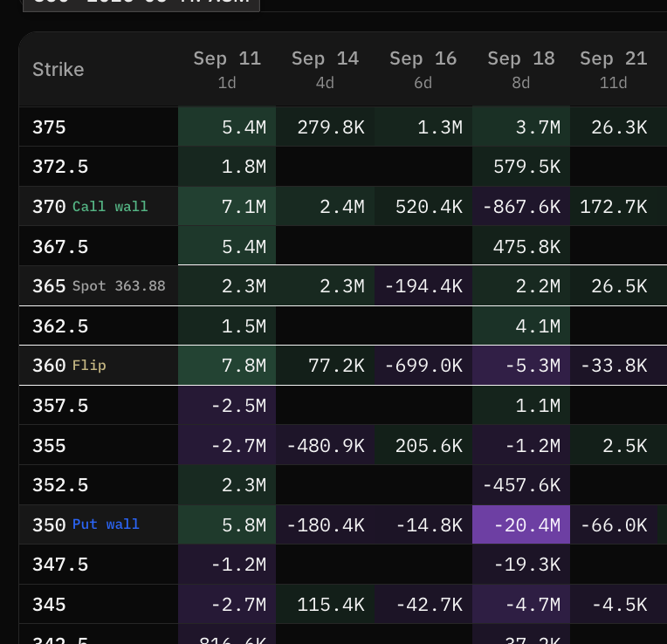Click the 7.1M cell in Call wall row
667x644 pixels.
pos(227,207)
